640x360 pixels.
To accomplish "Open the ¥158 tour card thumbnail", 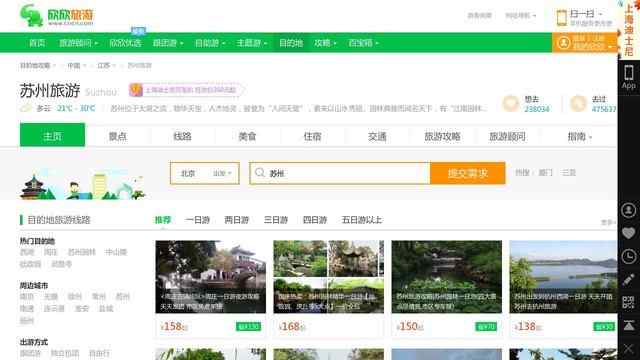I will click(211, 277).
